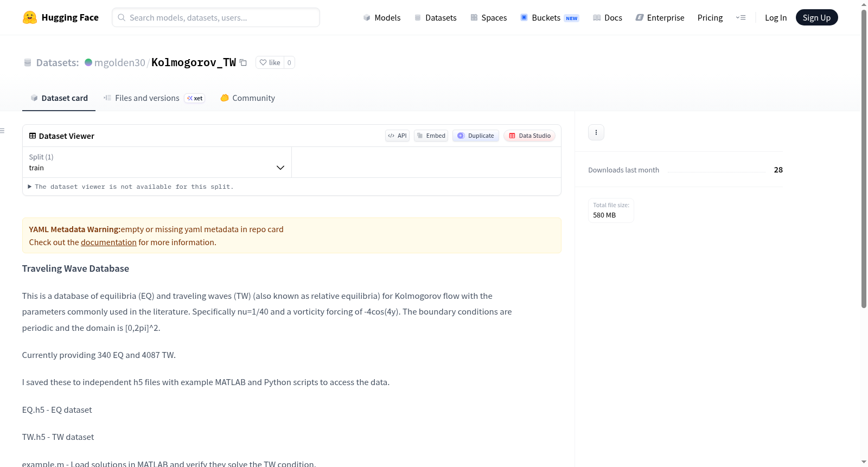Click the Duplicate button

coord(475,136)
